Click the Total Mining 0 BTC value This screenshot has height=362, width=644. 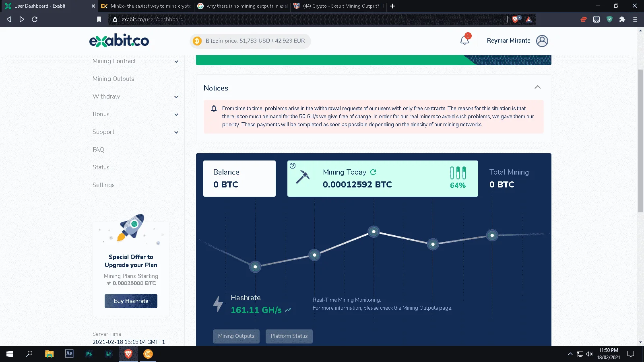point(502,185)
